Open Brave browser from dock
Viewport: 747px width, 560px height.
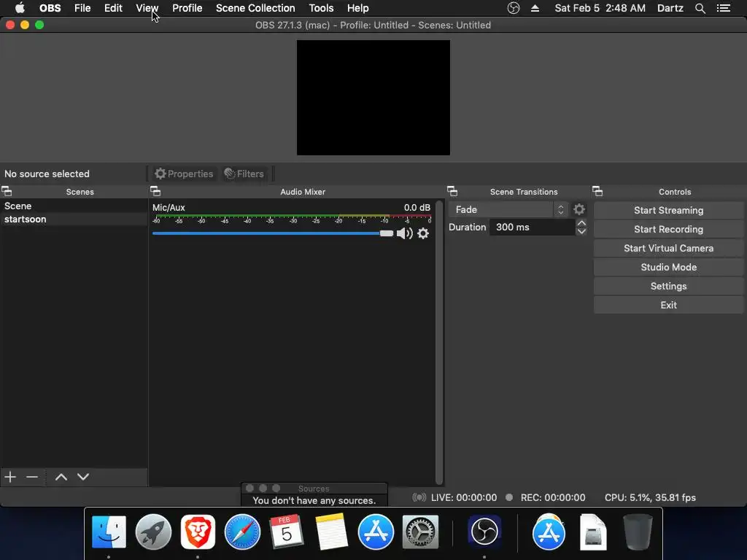[x=198, y=532]
